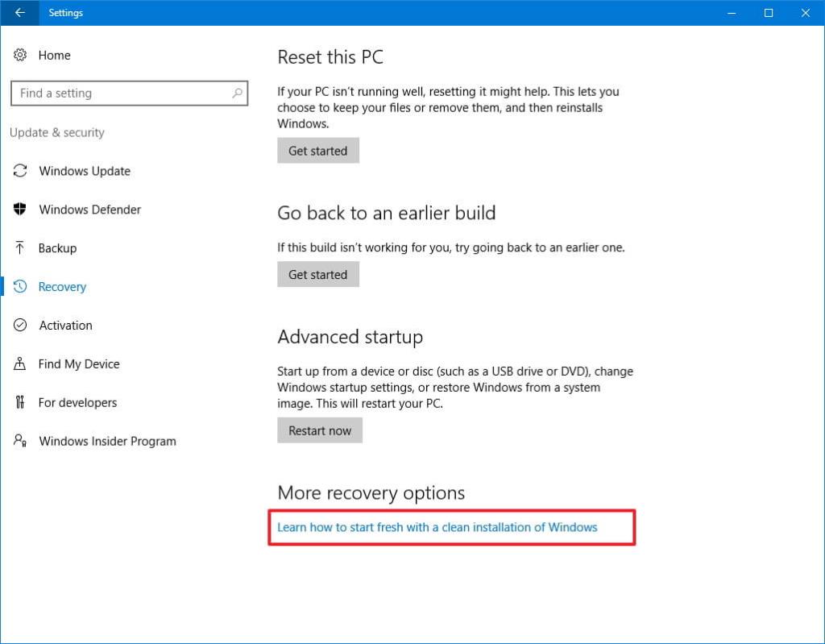Click the Windows Update refresh icon
Screen dimensions: 825x644
pos(20,171)
